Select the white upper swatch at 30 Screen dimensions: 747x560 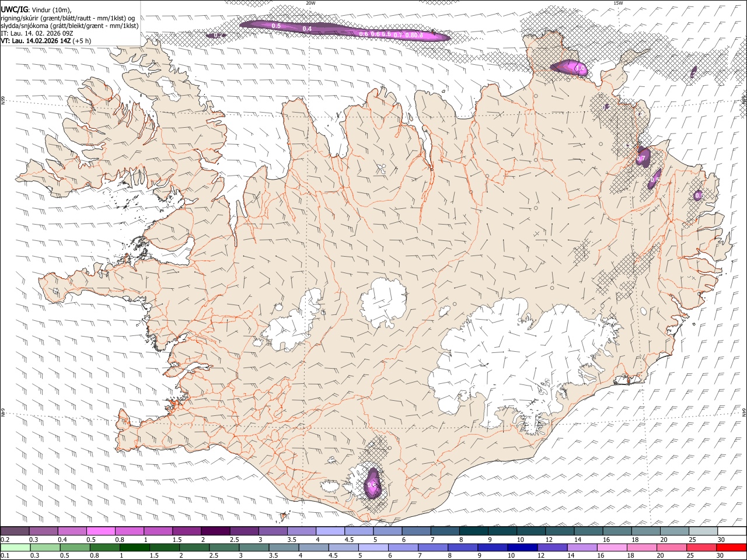pos(731,531)
